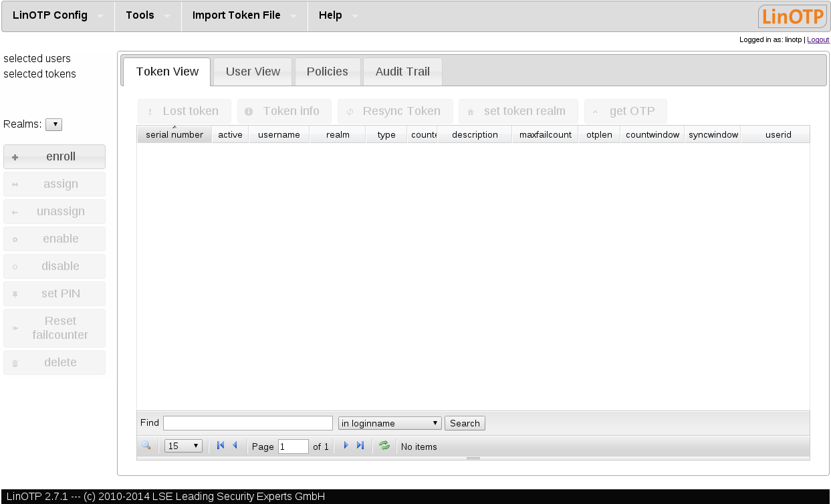Sort by description column header
This screenshot has width=831, height=504.
[475, 134]
